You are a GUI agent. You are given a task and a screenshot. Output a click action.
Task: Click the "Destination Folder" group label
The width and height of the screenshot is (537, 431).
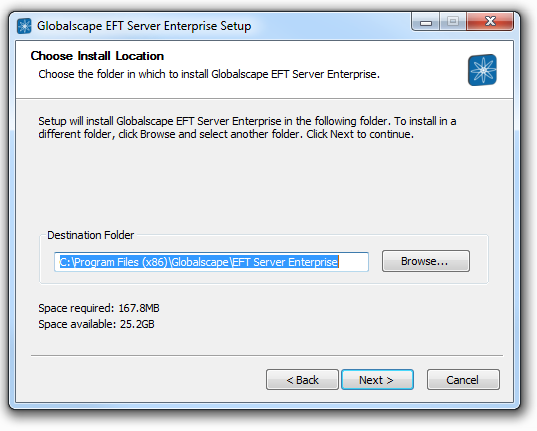(90, 235)
